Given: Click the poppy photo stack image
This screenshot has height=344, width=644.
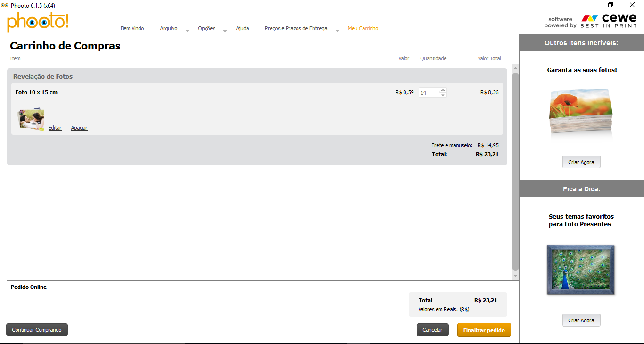Looking at the screenshot, I should coord(581,111).
